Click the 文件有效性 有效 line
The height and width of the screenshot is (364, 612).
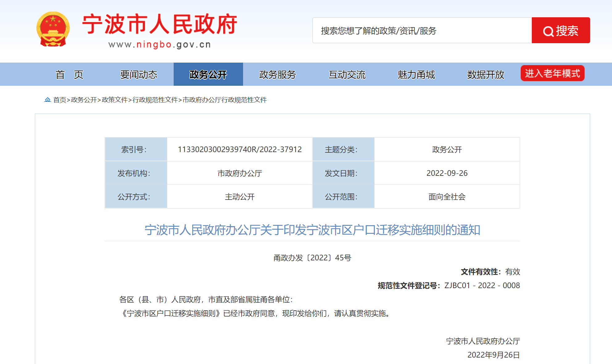(x=490, y=271)
